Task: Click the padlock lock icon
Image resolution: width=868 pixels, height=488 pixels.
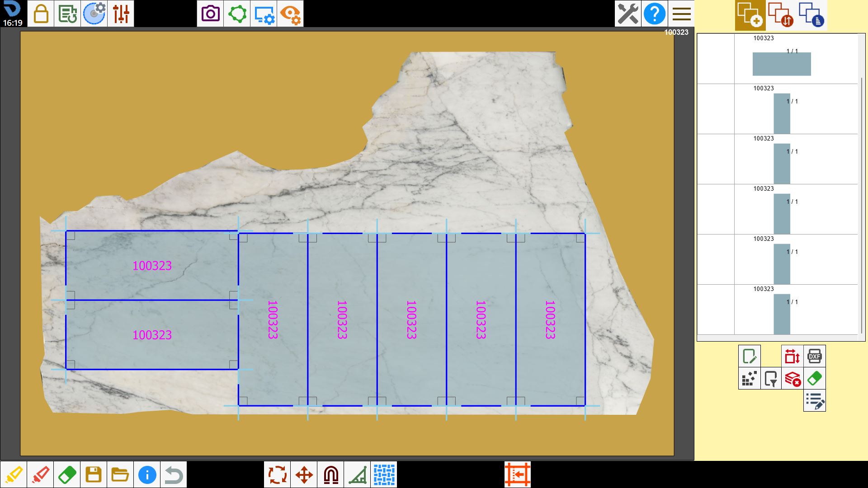Action: coord(41,14)
